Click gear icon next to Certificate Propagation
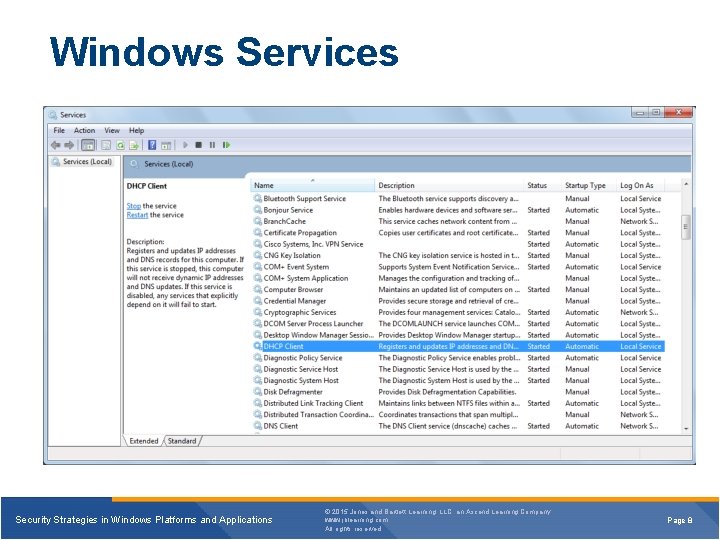This screenshot has height=540, width=720. coord(258,232)
